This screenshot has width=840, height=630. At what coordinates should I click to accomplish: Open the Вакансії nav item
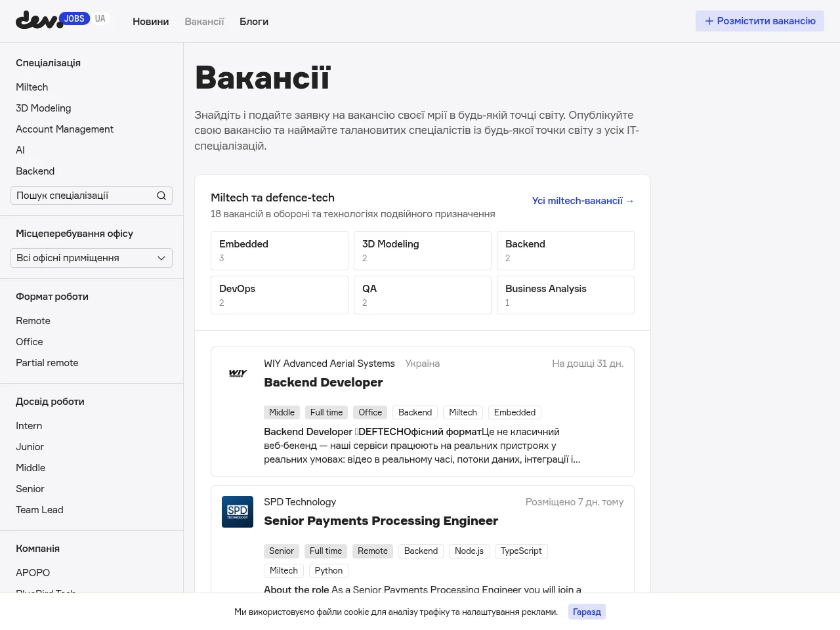click(204, 22)
